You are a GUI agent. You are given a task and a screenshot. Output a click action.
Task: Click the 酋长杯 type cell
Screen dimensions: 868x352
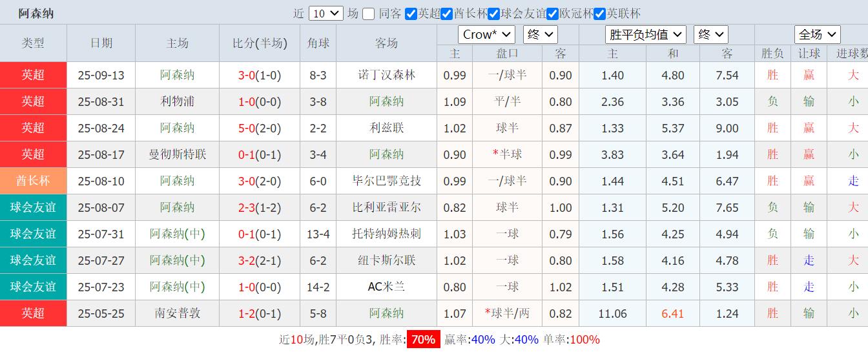[33, 181]
